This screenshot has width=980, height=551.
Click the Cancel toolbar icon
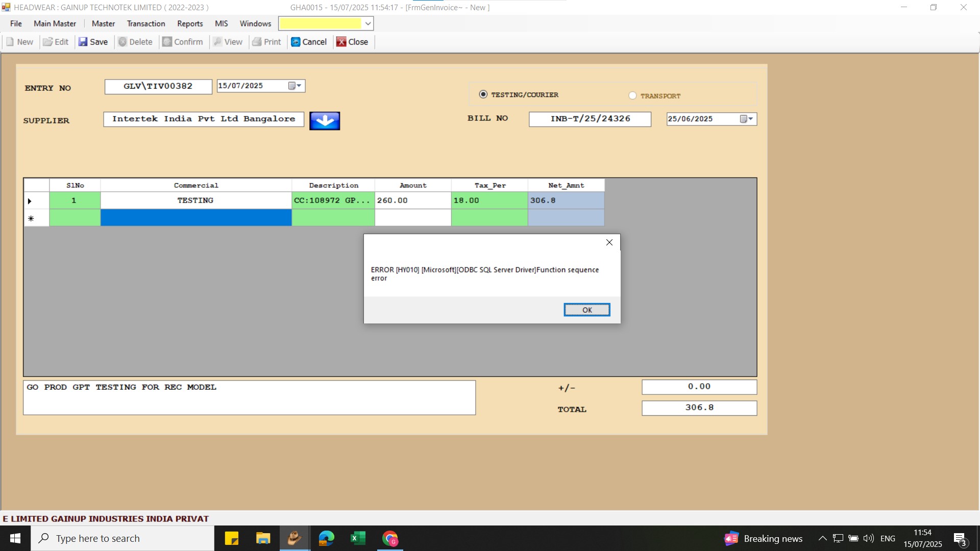click(296, 42)
